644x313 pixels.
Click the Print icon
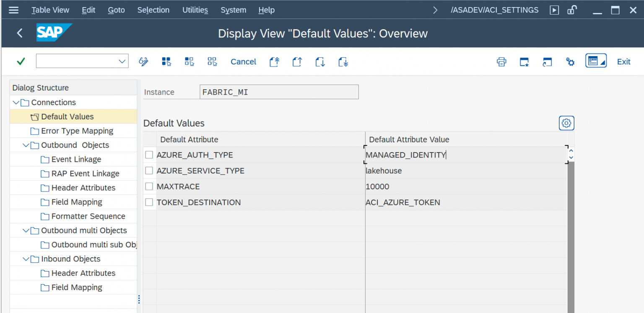click(501, 62)
